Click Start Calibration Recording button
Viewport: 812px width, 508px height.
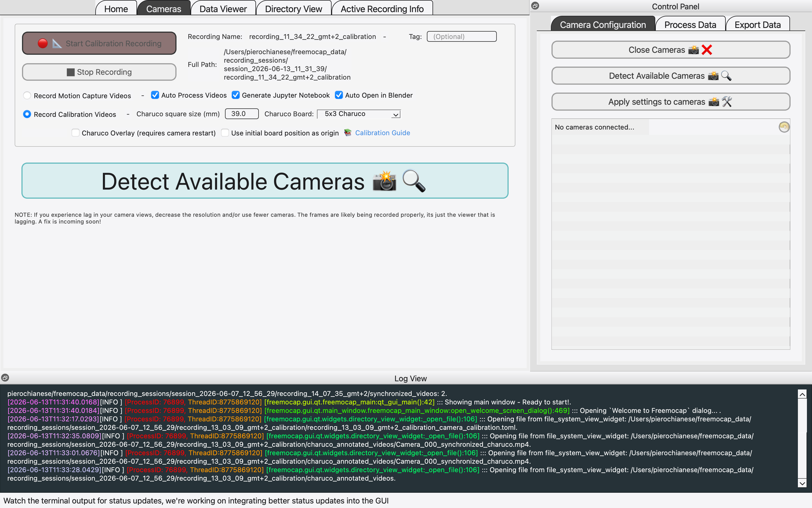click(99, 43)
